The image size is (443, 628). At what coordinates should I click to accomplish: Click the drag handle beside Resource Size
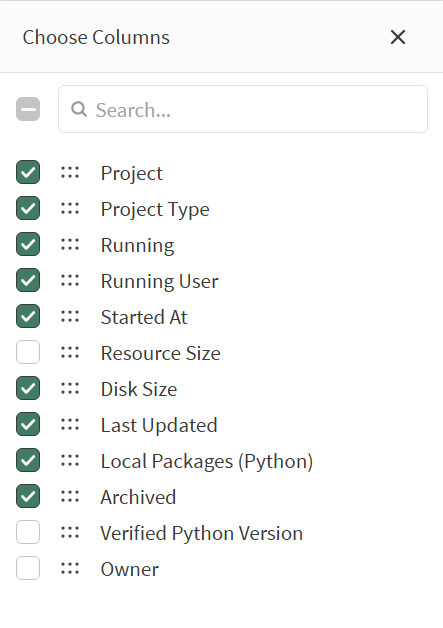click(x=70, y=352)
